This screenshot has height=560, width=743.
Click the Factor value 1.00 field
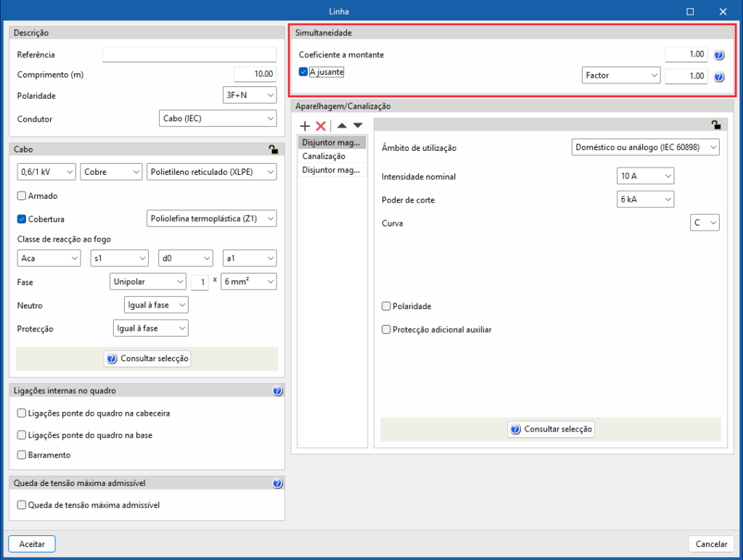coord(686,76)
